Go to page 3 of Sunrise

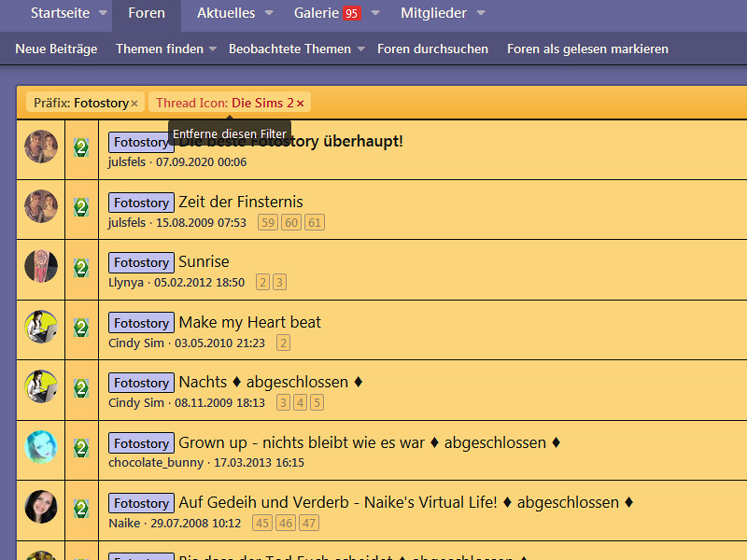click(x=279, y=283)
